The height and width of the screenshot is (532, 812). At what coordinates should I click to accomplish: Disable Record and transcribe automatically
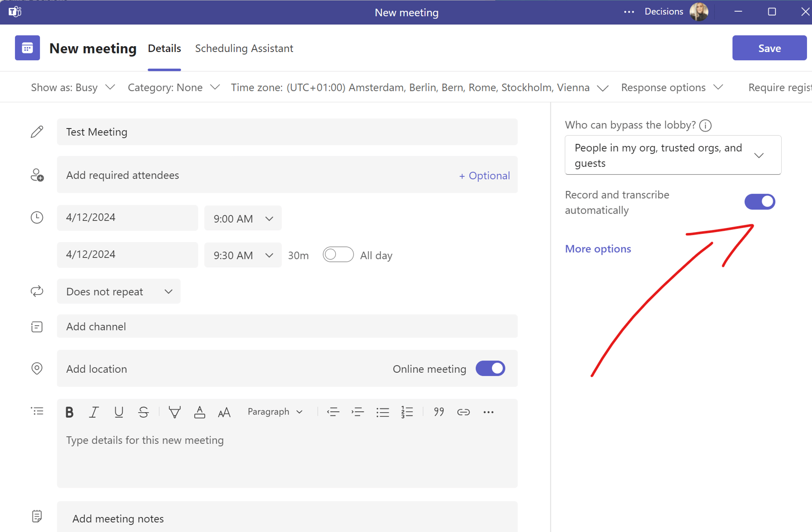(759, 202)
